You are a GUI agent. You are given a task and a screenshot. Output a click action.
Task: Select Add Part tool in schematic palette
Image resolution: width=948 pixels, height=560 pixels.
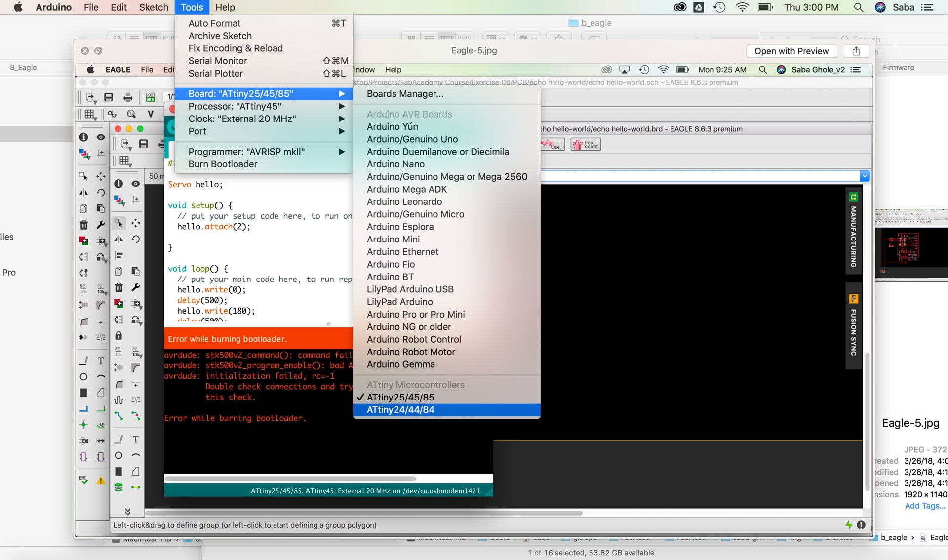(84, 241)
